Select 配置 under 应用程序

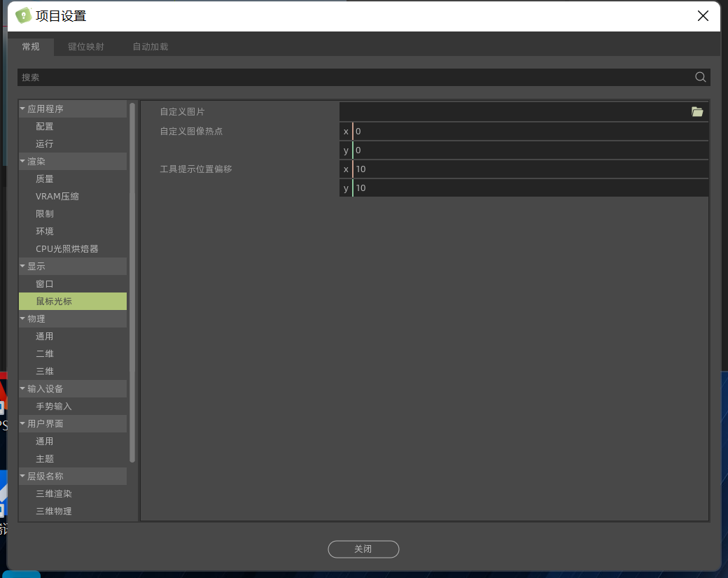72,126
